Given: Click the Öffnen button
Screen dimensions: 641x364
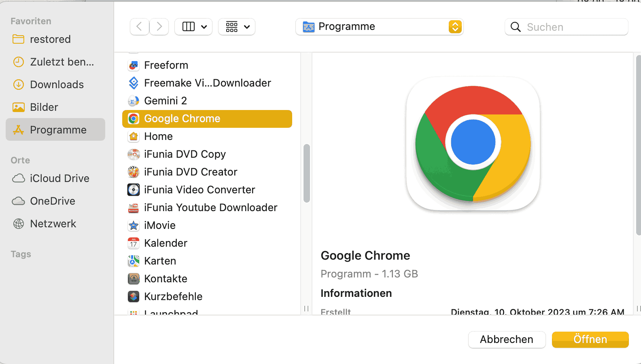Looking at the screenshot, I should click(x=590, y=339).
